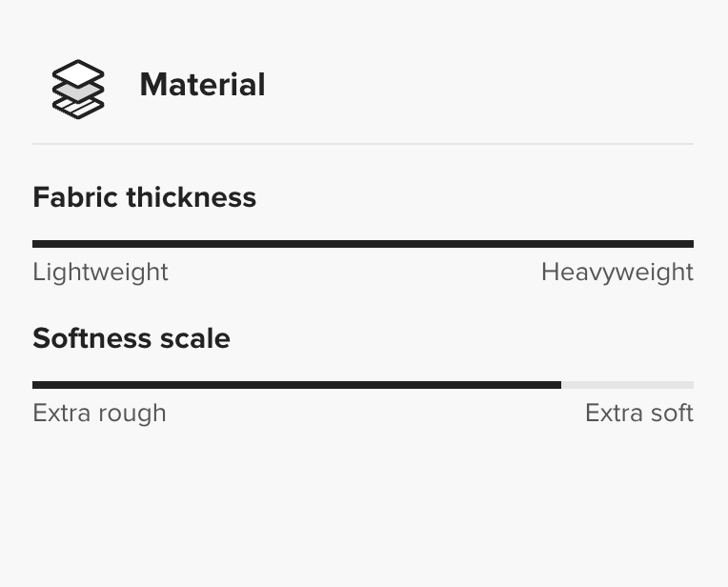Click the middle of the Fabric thickness bar
728x587 pixels.
tap(363, 244)
